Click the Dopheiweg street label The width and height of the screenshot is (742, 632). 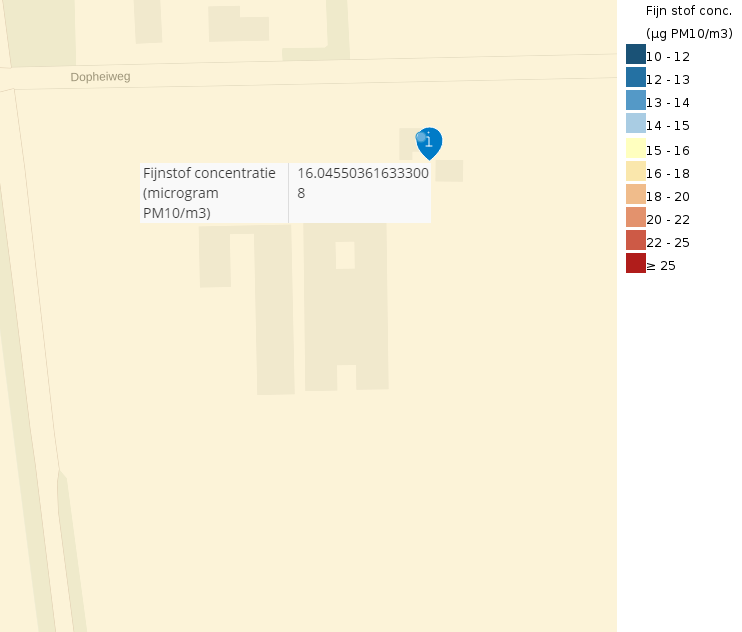click(100, 77)
